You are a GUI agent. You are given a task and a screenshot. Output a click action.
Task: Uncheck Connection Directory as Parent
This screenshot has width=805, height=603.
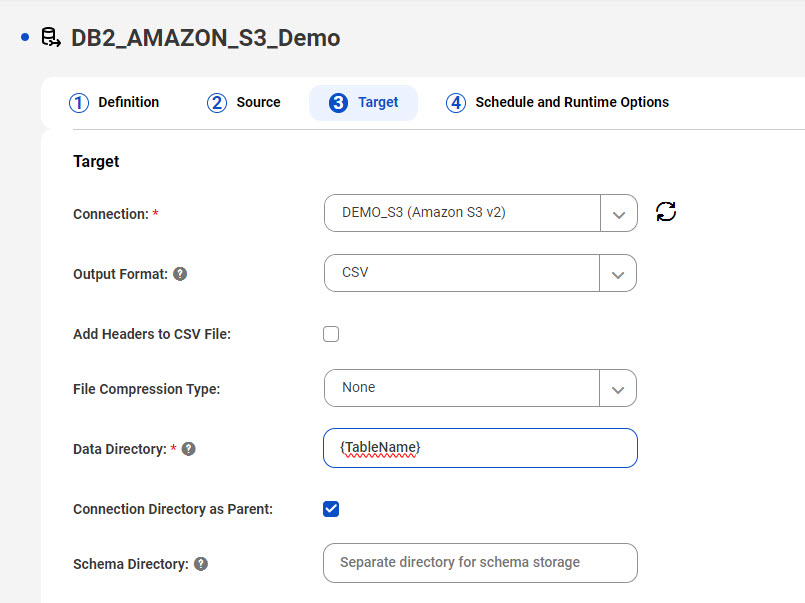331,509
